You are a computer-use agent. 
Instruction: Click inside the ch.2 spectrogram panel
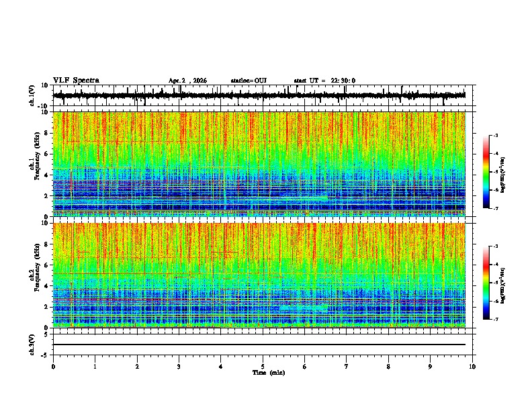pos(259,275)
